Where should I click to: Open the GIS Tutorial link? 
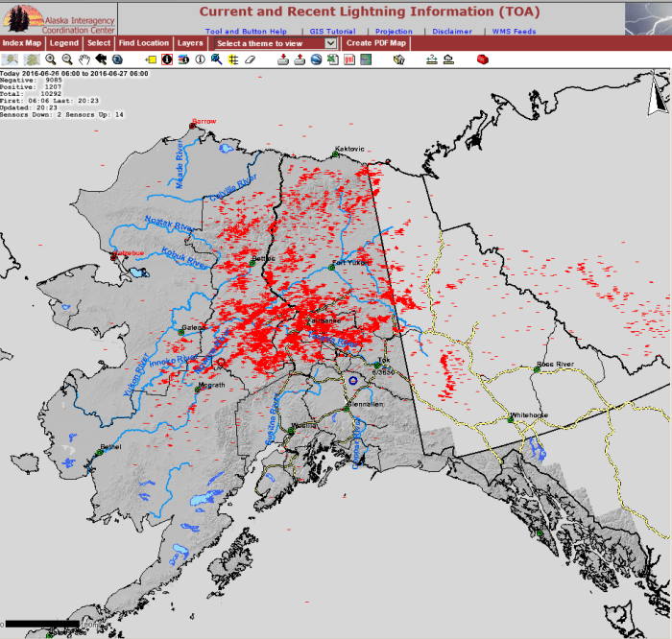pos(332,32)
